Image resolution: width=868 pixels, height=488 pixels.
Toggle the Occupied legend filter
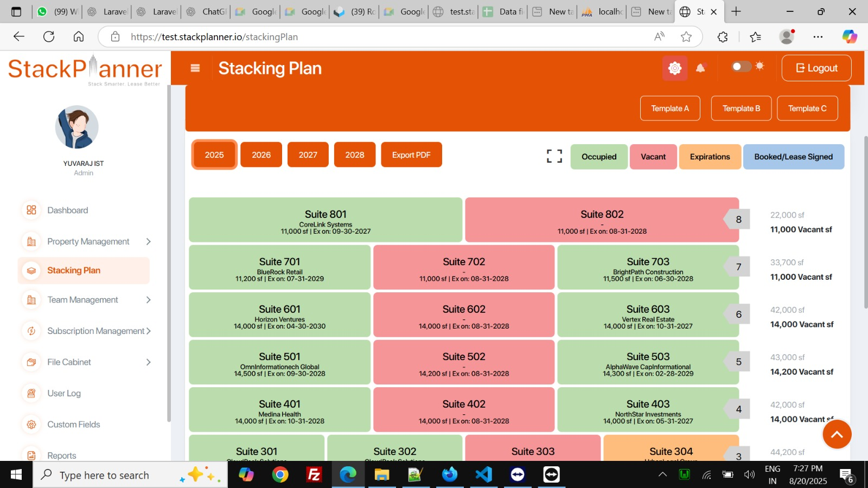pyautogui.click(x=599, y=157)
